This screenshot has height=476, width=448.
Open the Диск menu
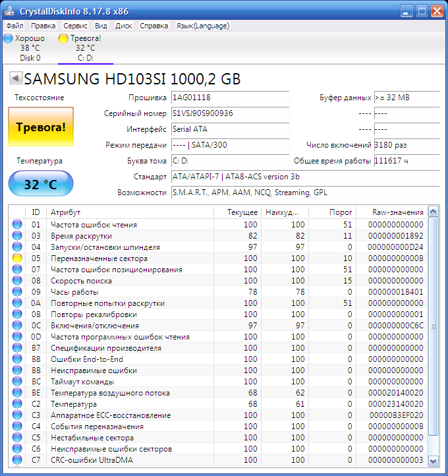click(x=124, y=26)
